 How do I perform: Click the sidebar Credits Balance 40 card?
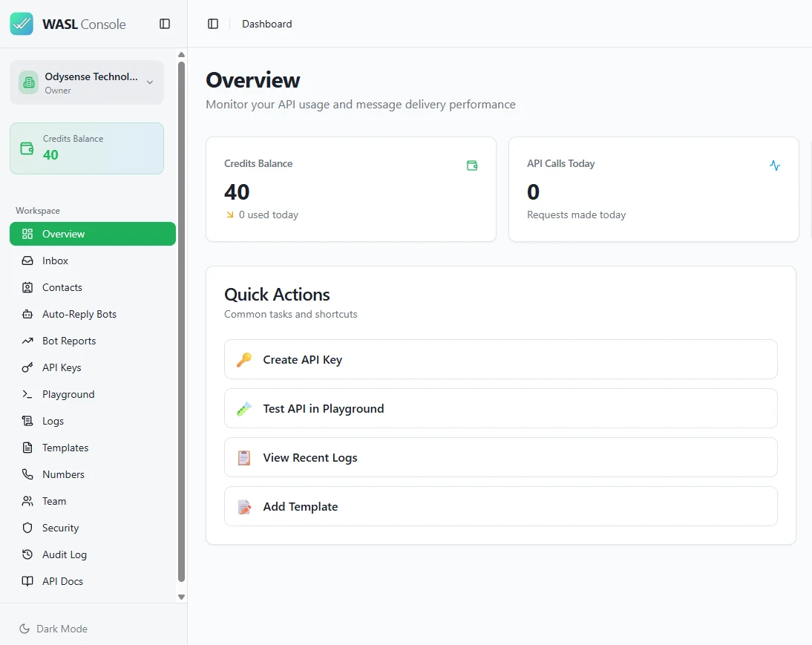click(87, 148)
